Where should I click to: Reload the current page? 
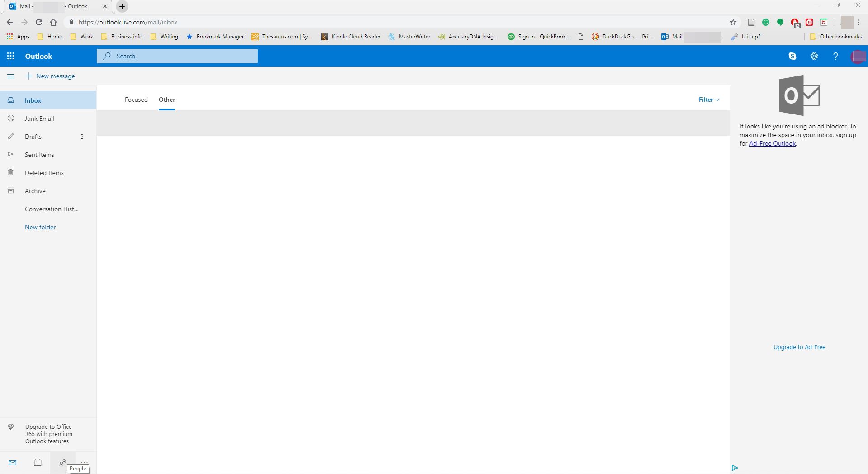39,22
